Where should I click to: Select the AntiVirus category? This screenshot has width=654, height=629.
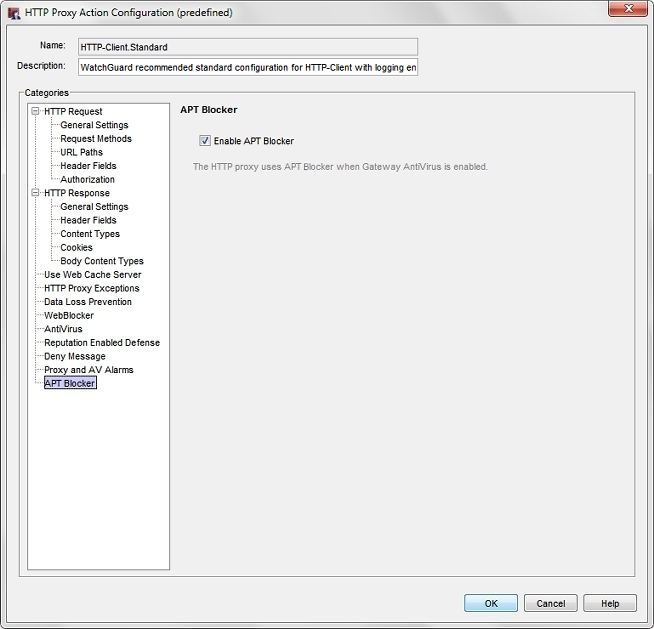point(63,329)
